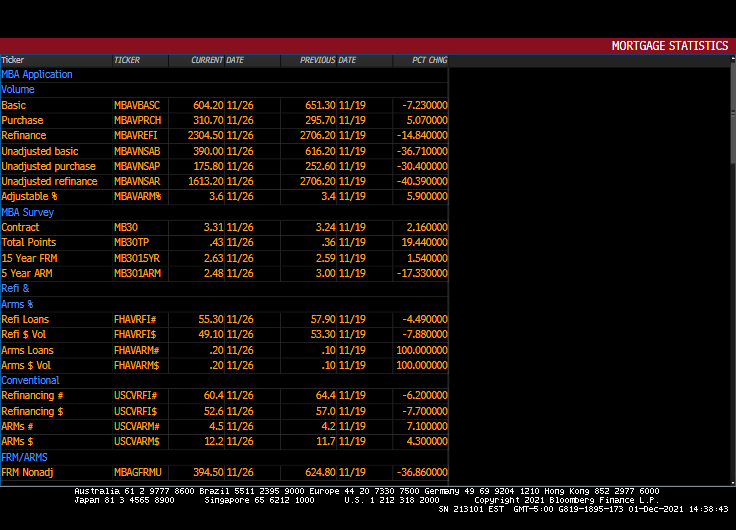The image size is (736, 530).
Task: Select the Purchase volume row label
Action: pos(22,120)
